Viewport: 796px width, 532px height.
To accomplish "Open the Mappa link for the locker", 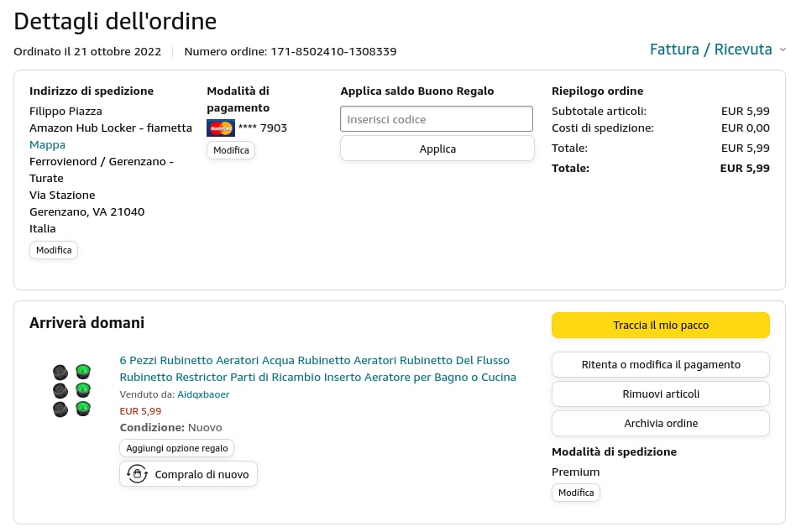I will (47, 144).
